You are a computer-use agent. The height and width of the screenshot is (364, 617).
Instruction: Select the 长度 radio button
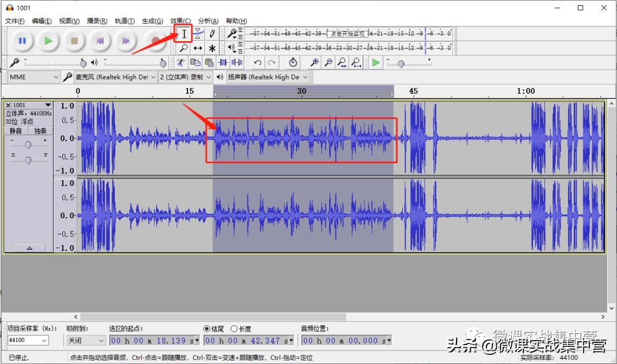pos(234,329)
